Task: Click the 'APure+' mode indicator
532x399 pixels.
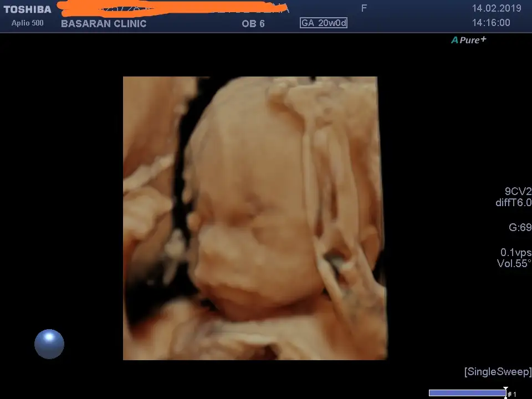Action: 469,40
